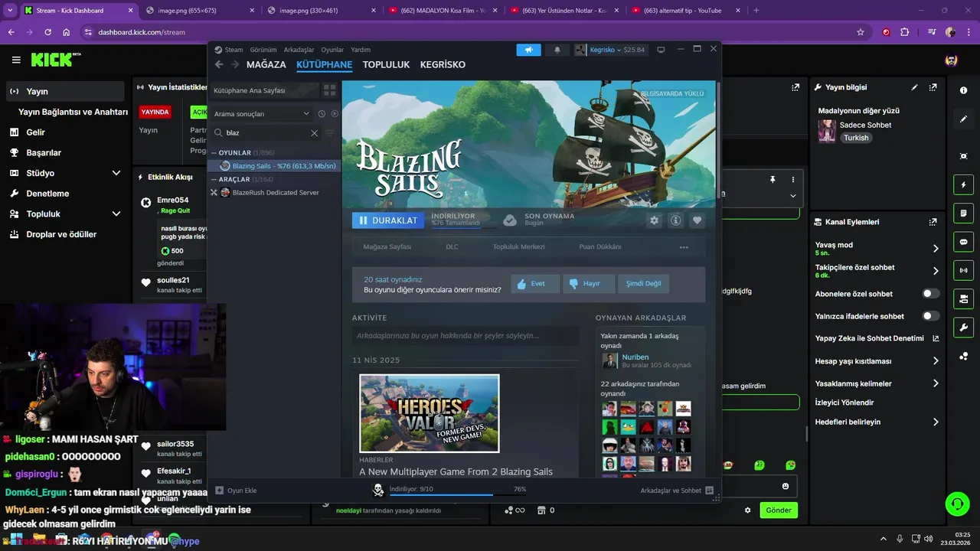980x551 pixels.
Task: Go forward in Steam navigation
Action: 235,65
